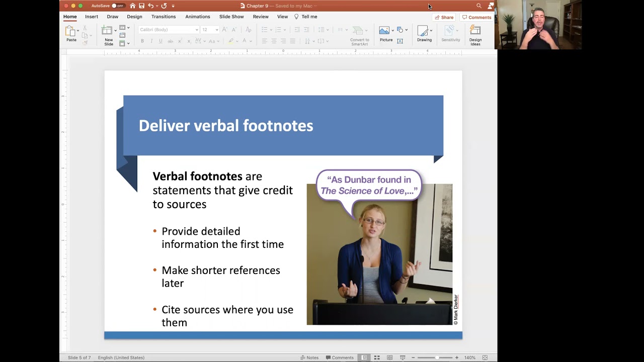The width and height of the screenshot is (644, 362).
Task: Expand the Paste options arrow
Action: coord(78,31)
